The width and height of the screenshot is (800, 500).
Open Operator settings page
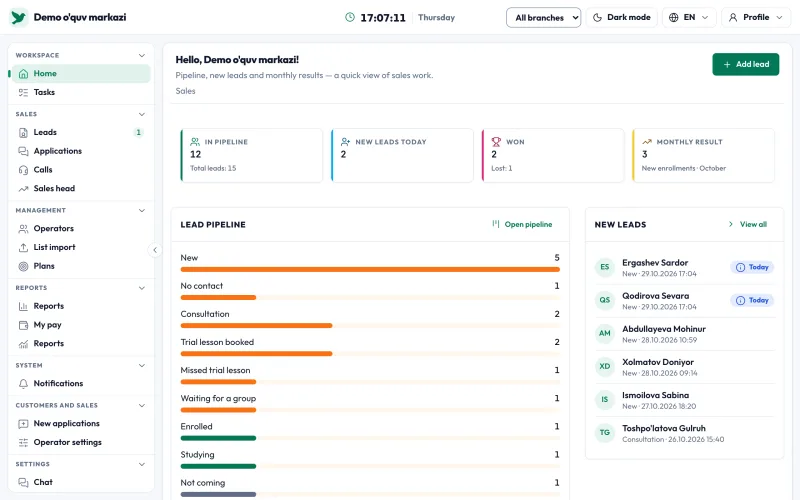[x=81, y=442]
